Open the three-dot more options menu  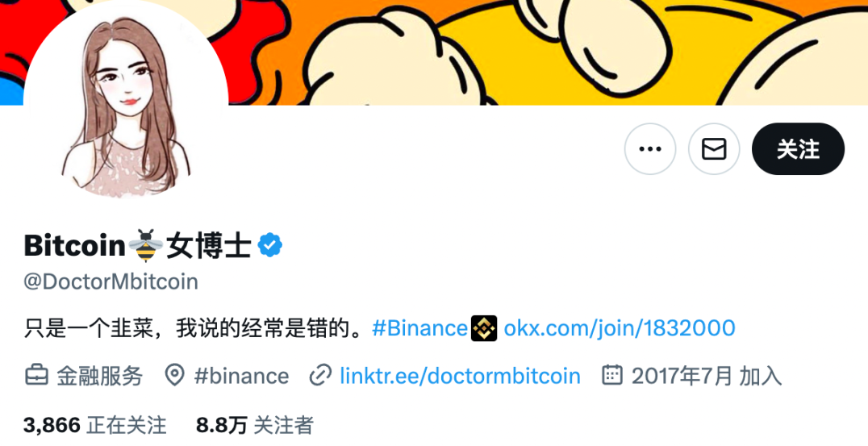coord(650,149)
